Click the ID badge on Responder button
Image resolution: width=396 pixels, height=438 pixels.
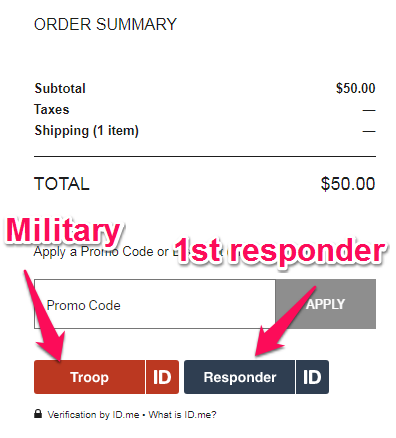(312, 377)
